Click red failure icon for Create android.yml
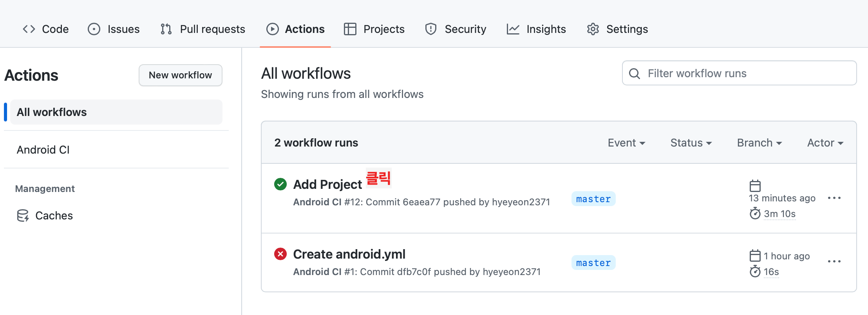The width and height of the screenshot is (868, 315). (280, 254)
